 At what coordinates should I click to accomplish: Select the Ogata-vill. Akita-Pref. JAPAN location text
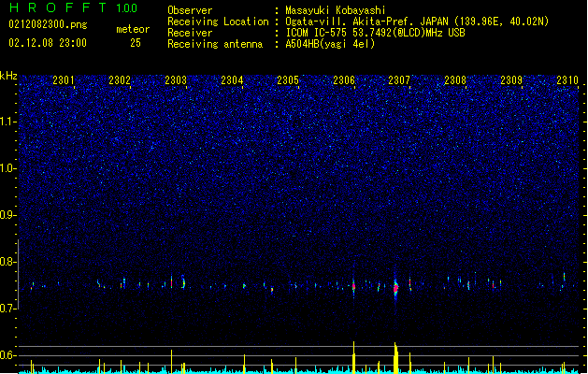417,22
